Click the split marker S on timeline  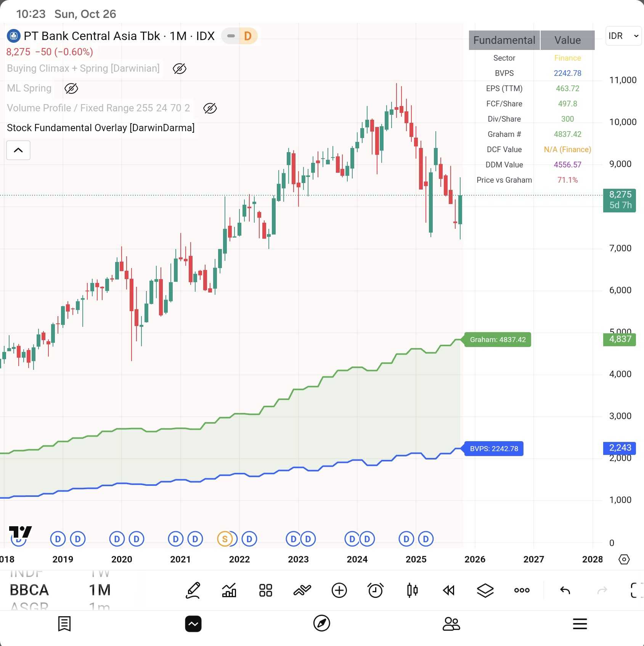coord(225,539)
